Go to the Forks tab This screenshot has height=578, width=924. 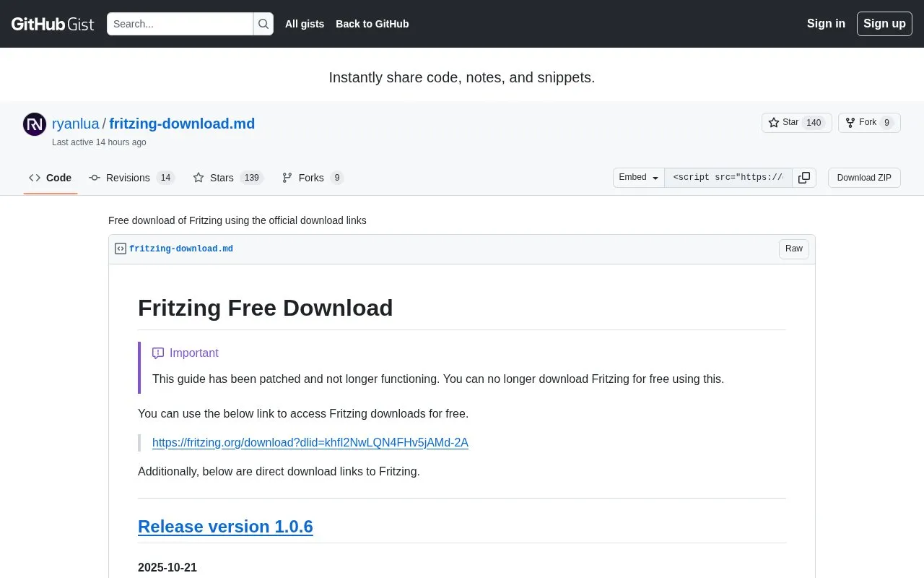tap(313, 178)
